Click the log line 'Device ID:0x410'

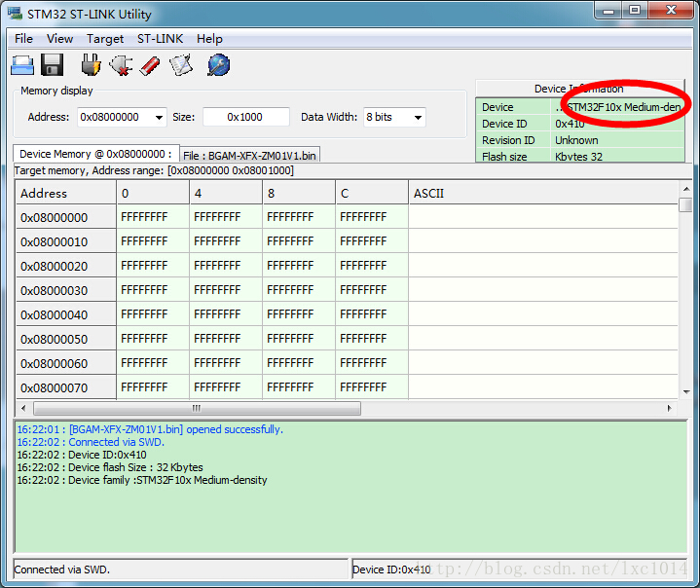click(82, 455)
